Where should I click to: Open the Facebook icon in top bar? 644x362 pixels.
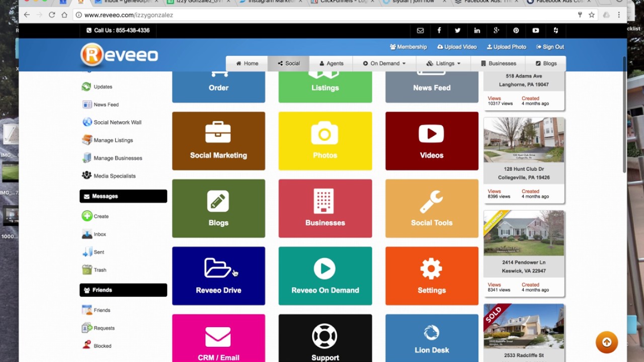point(439,31)
